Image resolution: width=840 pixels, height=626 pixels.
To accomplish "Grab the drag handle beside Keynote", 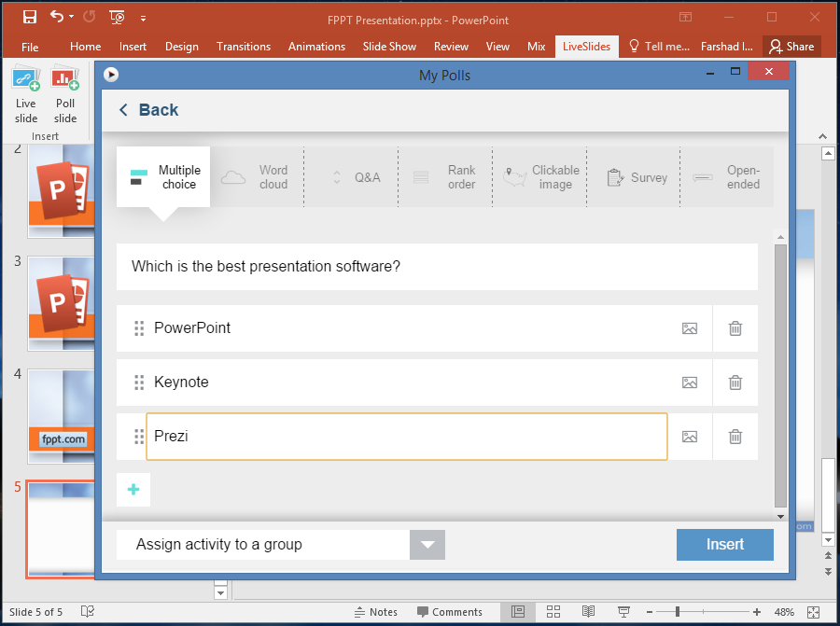I will pyautogui.click(x=139, y=383).
